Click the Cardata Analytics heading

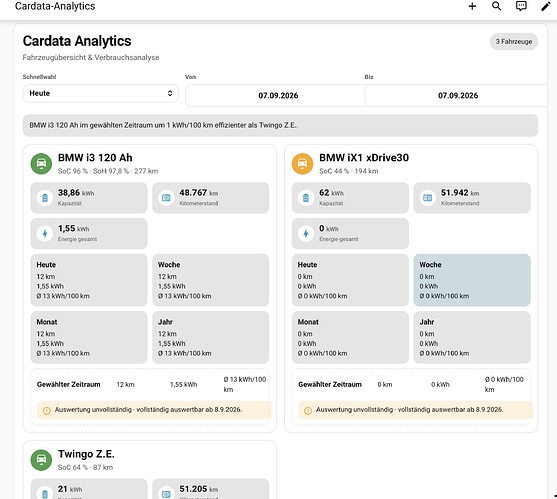click(x=77, y=41)
